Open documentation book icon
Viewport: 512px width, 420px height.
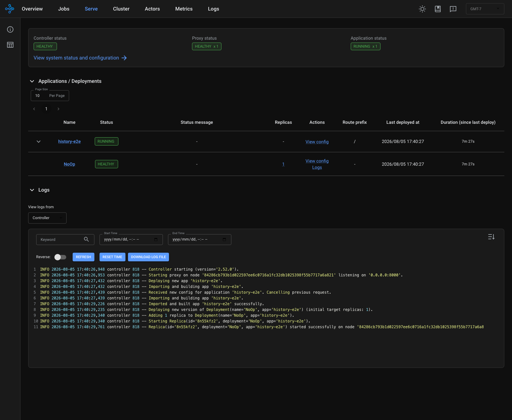pyautogui.click(x=438, y=9)
